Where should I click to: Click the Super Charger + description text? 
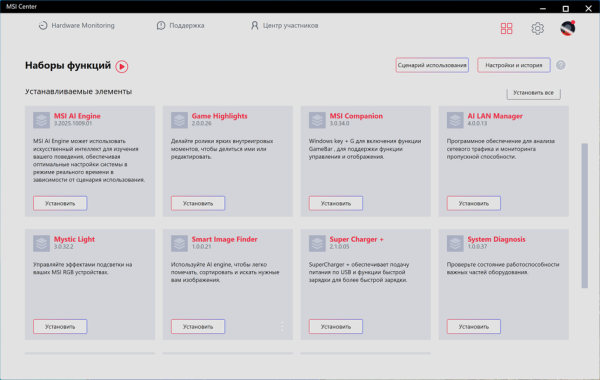(359, 272)
